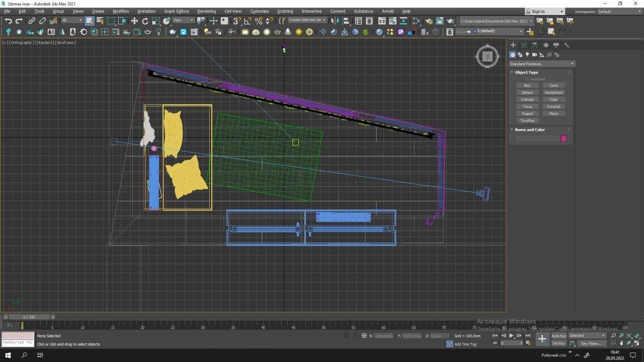This screenshot has height=362, width=644.
Task: Select the Cameras category icon
Action: [534, 55]
